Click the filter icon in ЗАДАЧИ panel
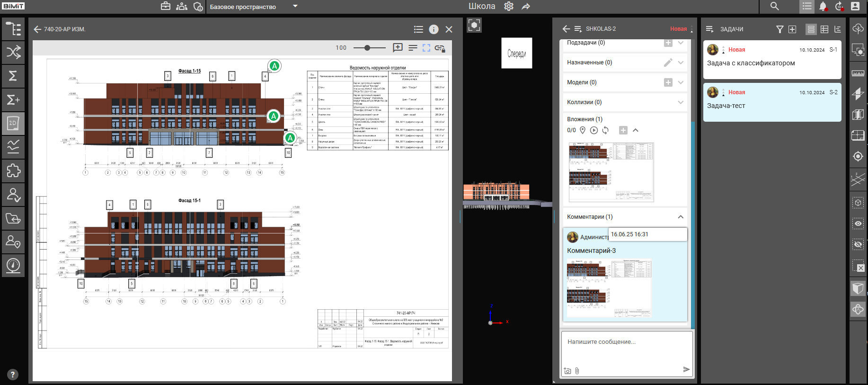The width and height of the screenshot is (868, 385). 779,29
